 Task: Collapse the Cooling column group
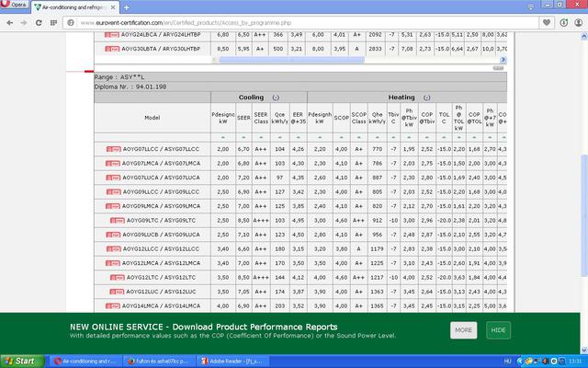(276, 98)
